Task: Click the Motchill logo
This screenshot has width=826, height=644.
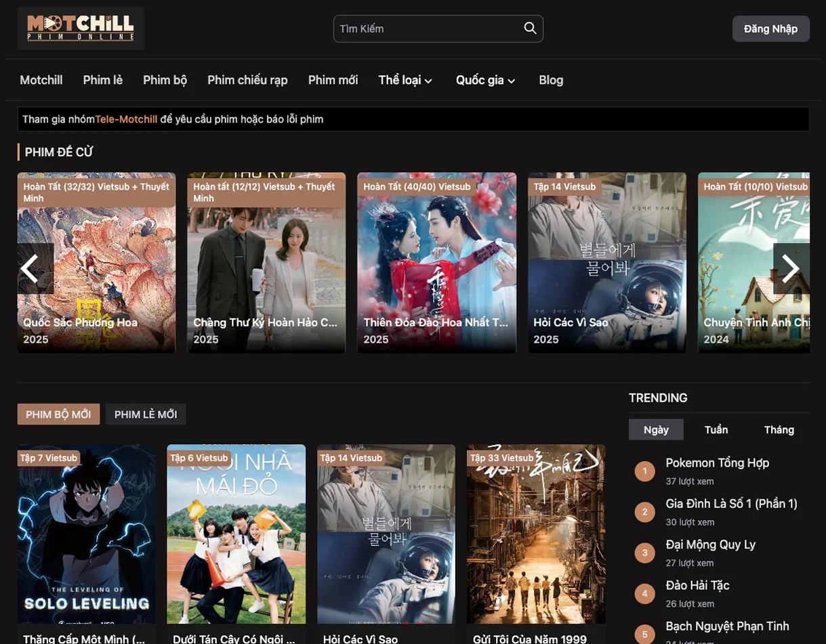Action: 80,28
